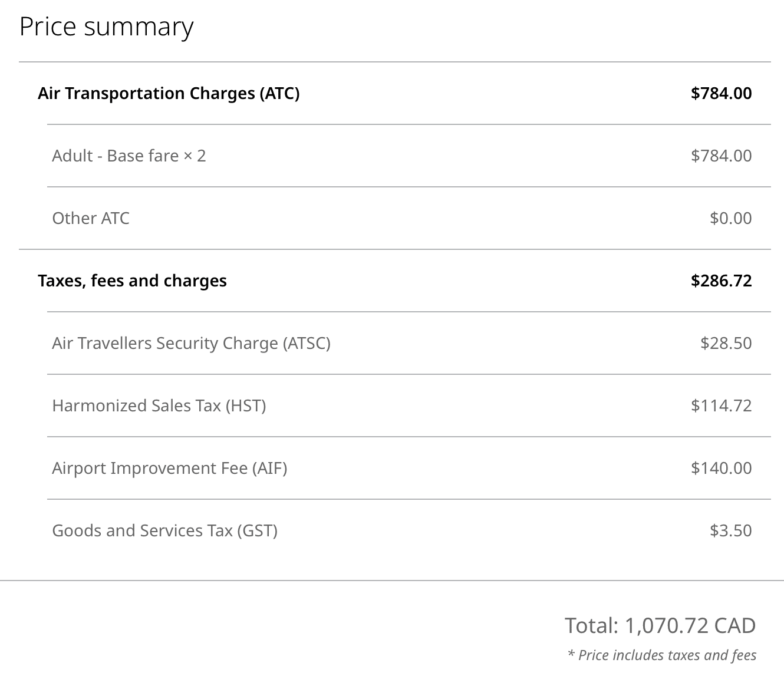
Task: Select Air Travellers Security Charge (ATSC) label
Action: (x=191, y=344)
